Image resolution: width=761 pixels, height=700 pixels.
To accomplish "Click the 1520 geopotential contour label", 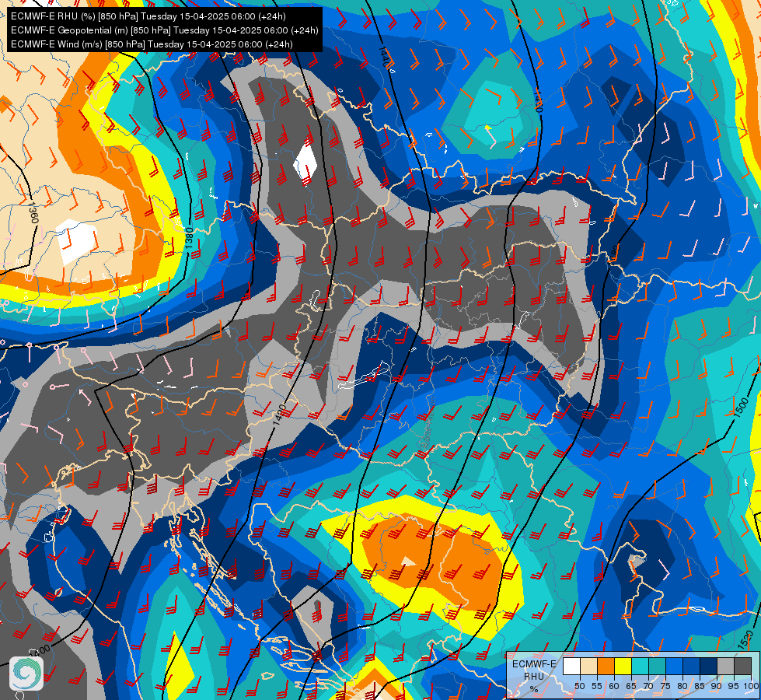I will pos(746,639).
